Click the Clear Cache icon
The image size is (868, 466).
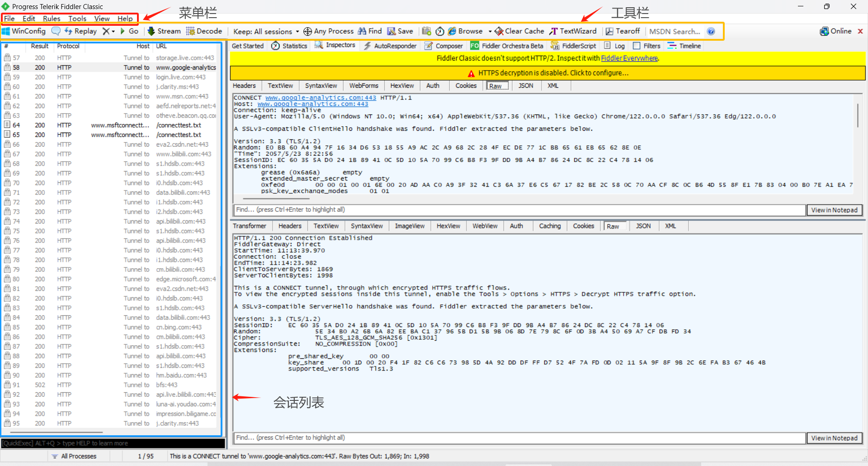coord(499,31)
